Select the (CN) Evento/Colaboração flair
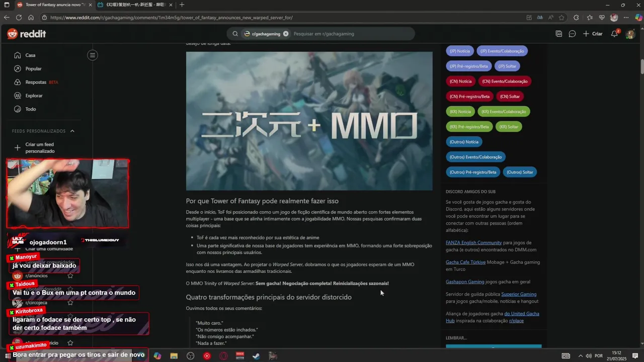 coord(505,81)
